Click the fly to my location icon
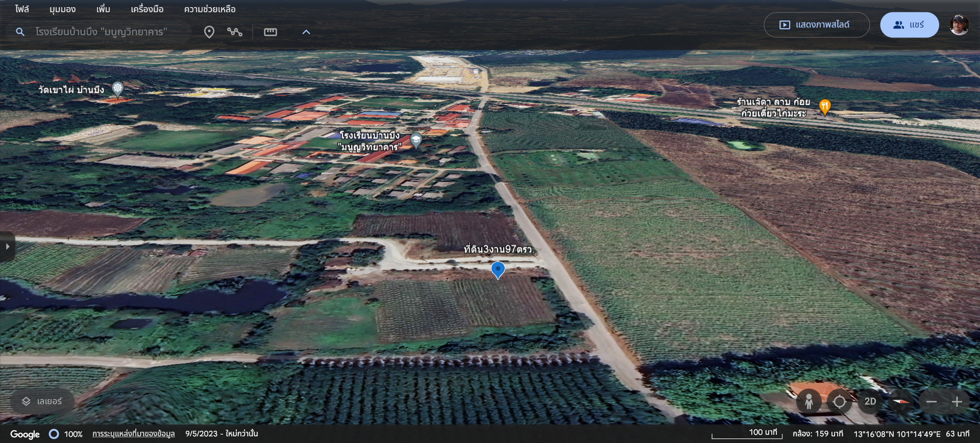 pos(839,402)
